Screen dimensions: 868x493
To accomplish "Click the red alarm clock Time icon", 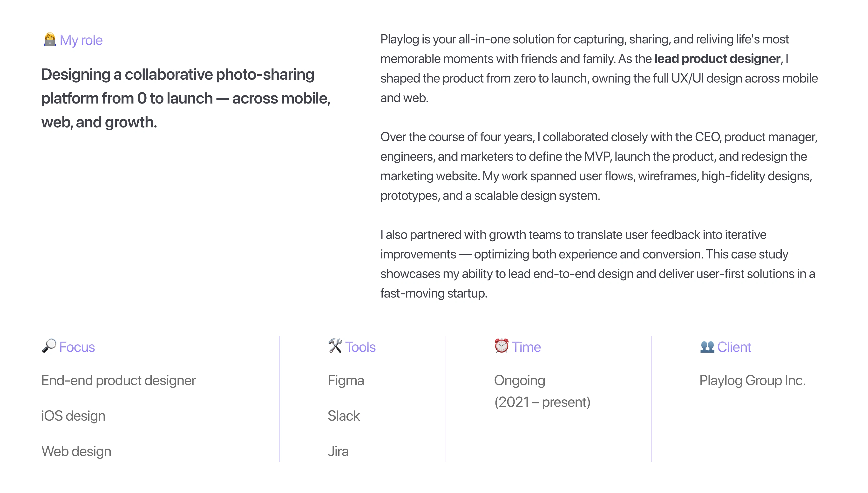I will pos(501,346).
